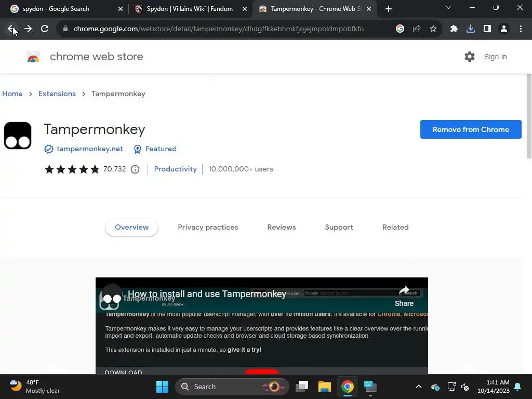
Task: Open the clock showing 1:41 AM
Action: pyautogui.click(x=494, y=387)
